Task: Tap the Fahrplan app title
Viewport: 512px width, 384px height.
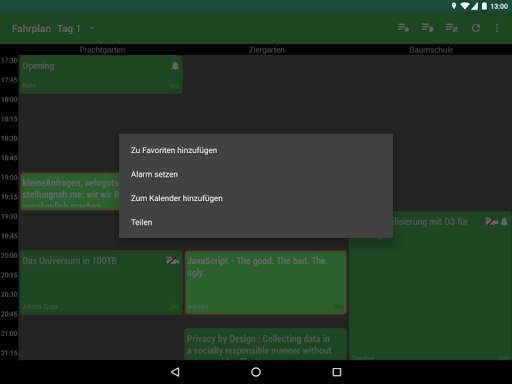Action: (31, 29)
